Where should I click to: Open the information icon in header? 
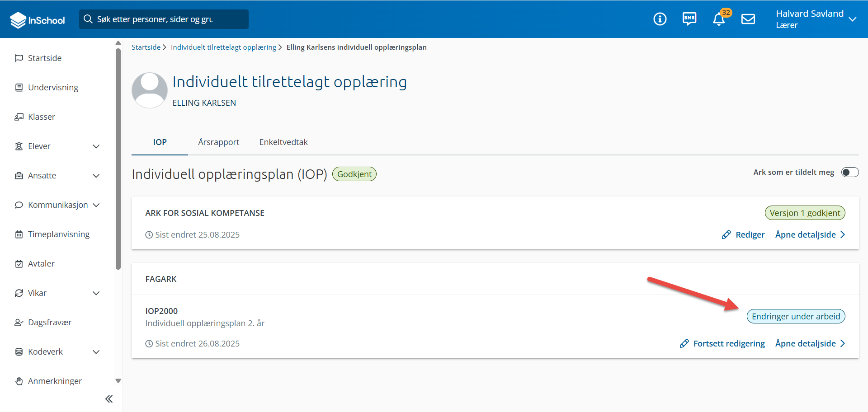660,19
